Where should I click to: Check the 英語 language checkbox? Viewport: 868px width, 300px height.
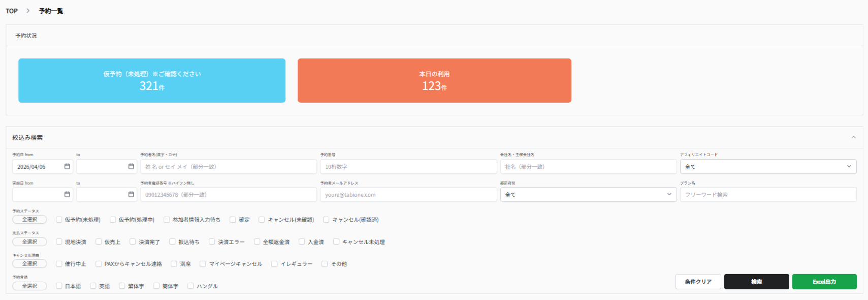pyautogui.click(x=93, y=286)
